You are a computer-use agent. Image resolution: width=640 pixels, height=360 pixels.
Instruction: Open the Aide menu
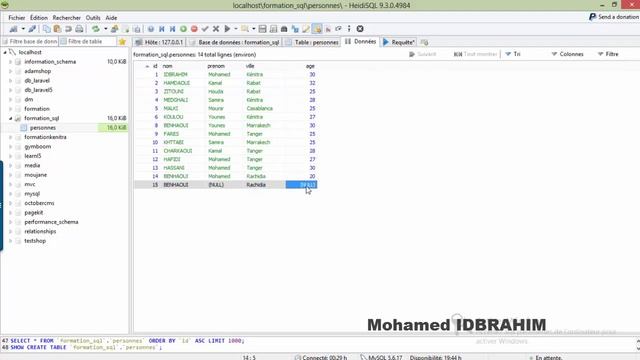[111, 18]
